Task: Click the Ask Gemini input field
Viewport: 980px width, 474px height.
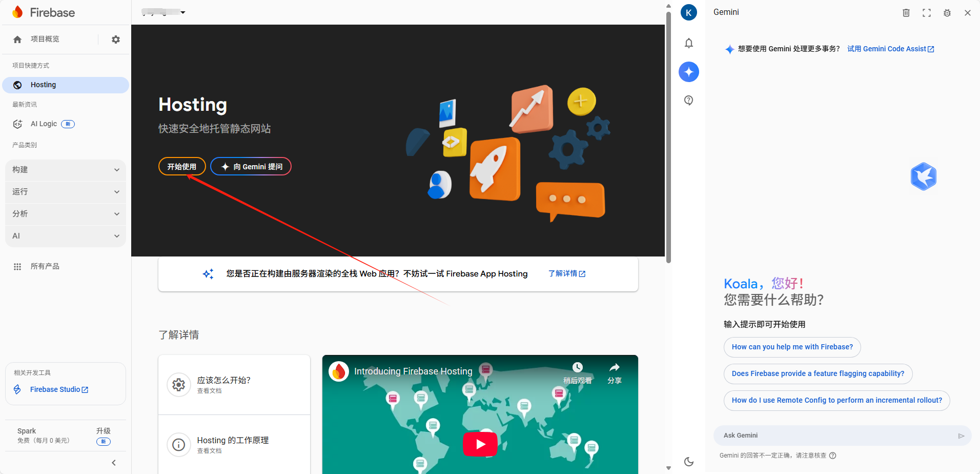Action: (x=835, y=436)
